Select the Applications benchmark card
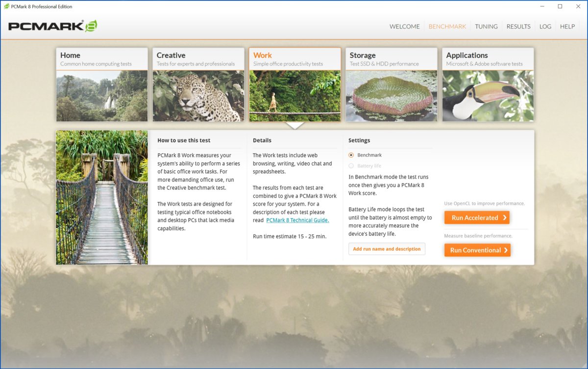This screenshot has height=369, width=588. pyautogui.click(x=488, y=84)
